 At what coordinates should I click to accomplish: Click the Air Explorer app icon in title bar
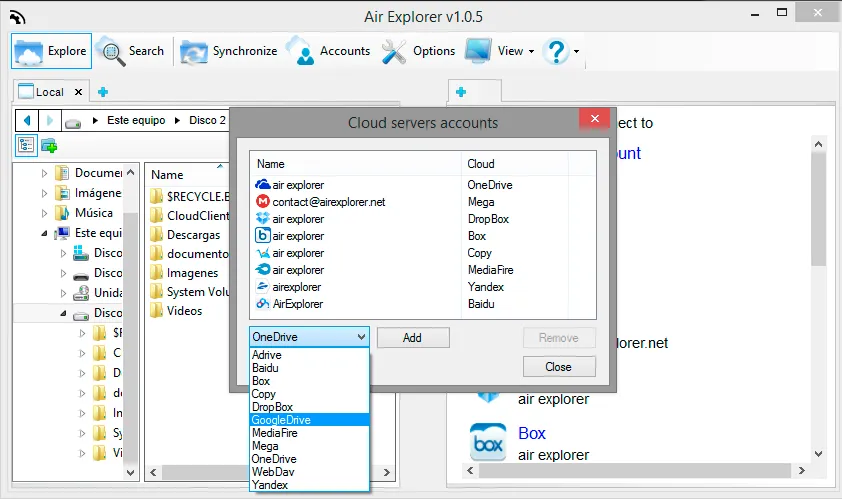point(18,17)
